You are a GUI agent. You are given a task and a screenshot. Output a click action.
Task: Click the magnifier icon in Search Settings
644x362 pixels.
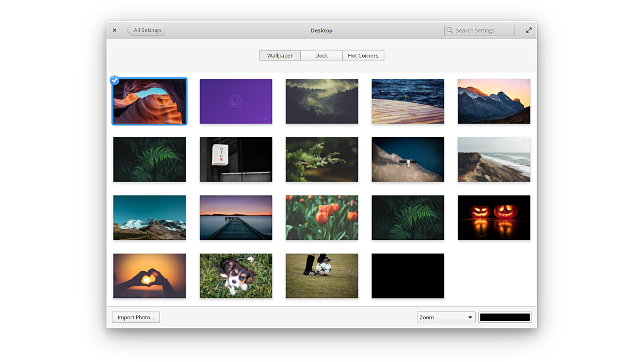tap(450, 30)
